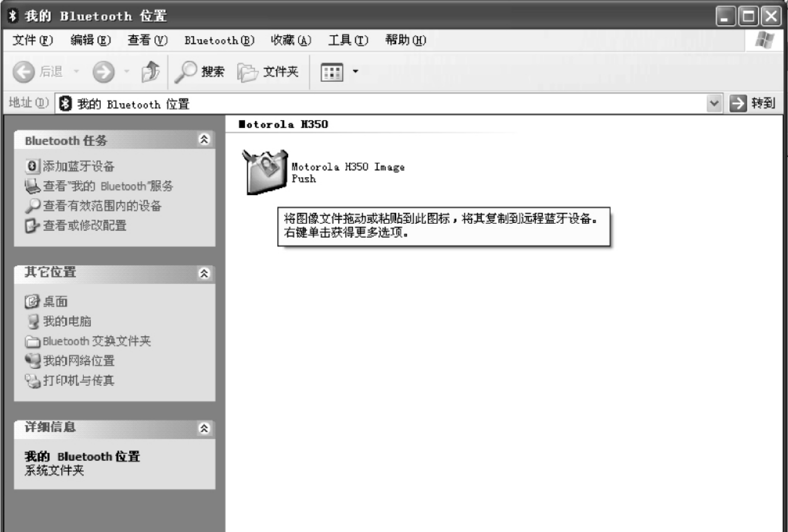Collapse the 其它位置 panel

[204, 273]
